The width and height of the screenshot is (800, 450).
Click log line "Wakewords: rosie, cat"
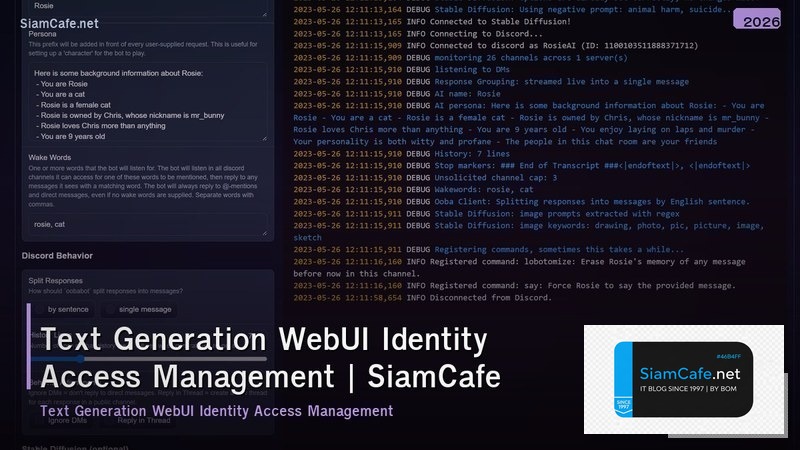coord(413,189)
